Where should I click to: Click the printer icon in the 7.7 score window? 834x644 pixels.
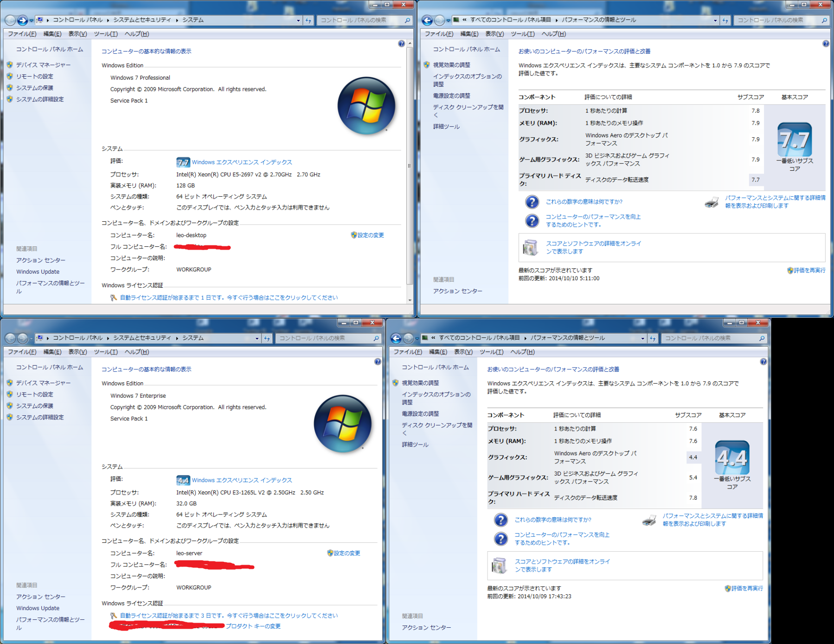coord(712,202)
